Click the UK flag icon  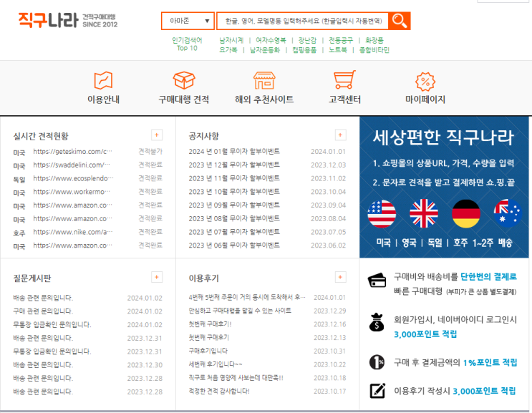coord(424,213)
